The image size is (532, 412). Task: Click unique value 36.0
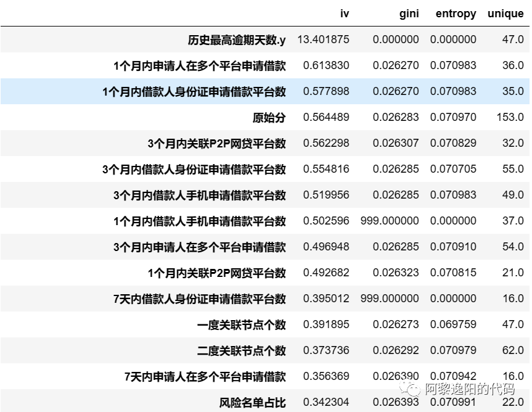point(513,65)
